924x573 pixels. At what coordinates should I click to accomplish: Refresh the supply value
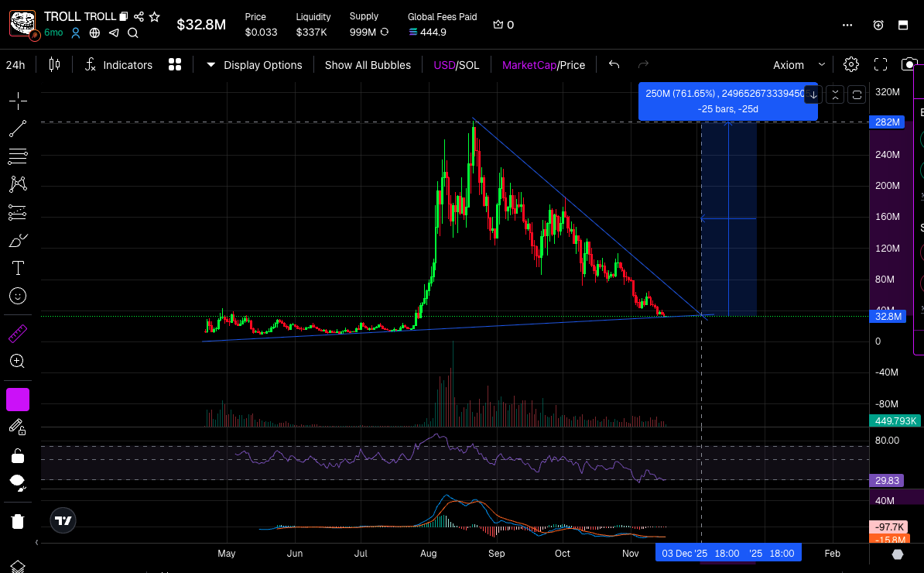(385, 32)
